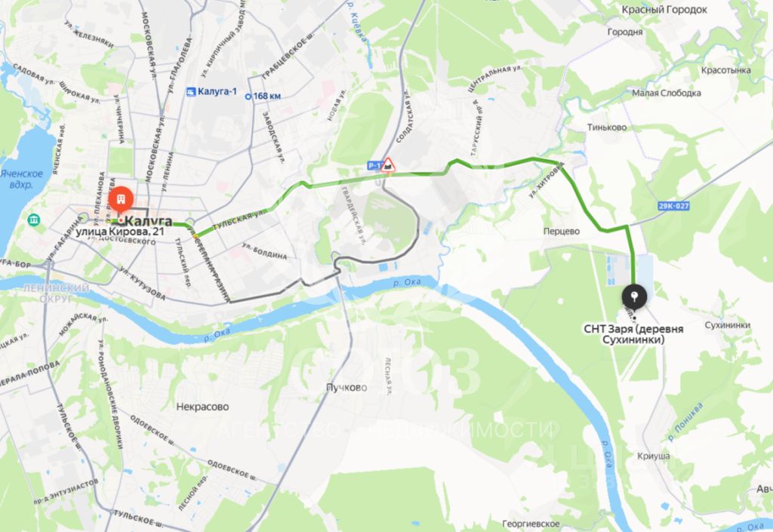Screen dimensions: 773x532
Task: Click the Тульская ул. street label
Action: [x=239, y=220]
